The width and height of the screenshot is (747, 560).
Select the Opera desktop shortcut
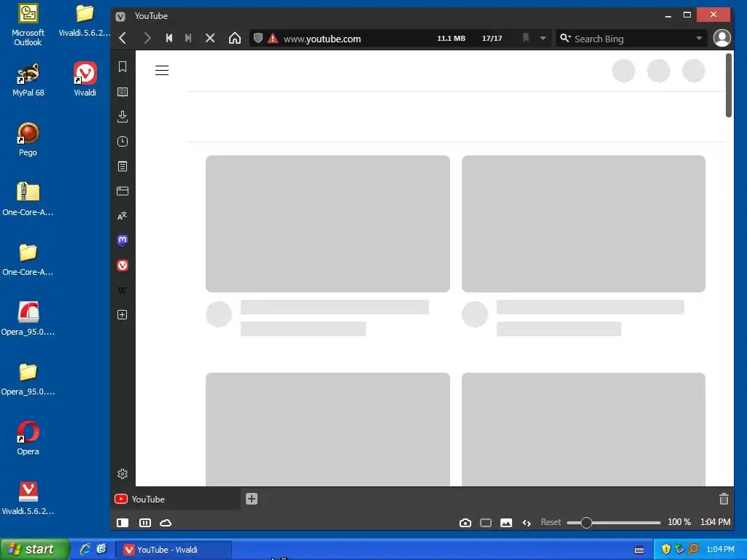(x=28, y=438)
